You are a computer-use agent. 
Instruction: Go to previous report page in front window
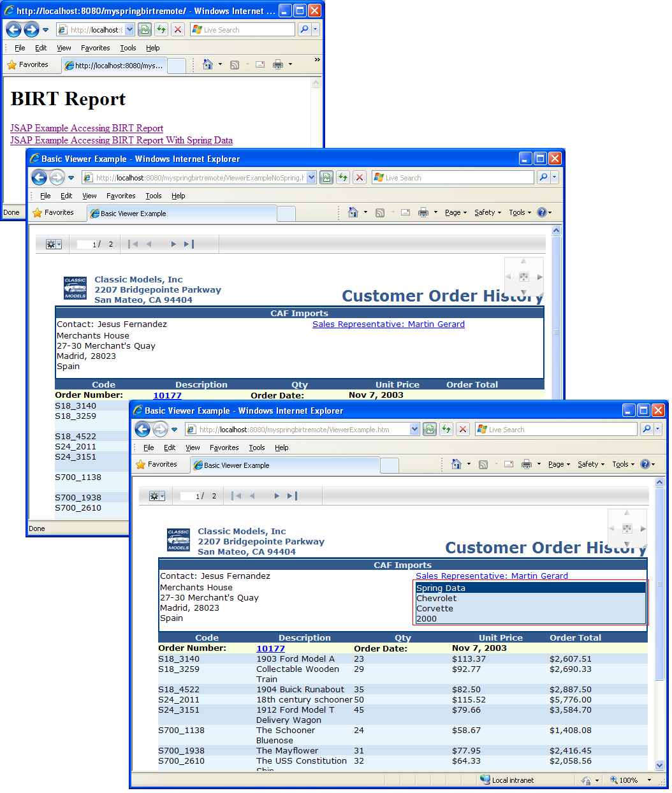point(252,496)
